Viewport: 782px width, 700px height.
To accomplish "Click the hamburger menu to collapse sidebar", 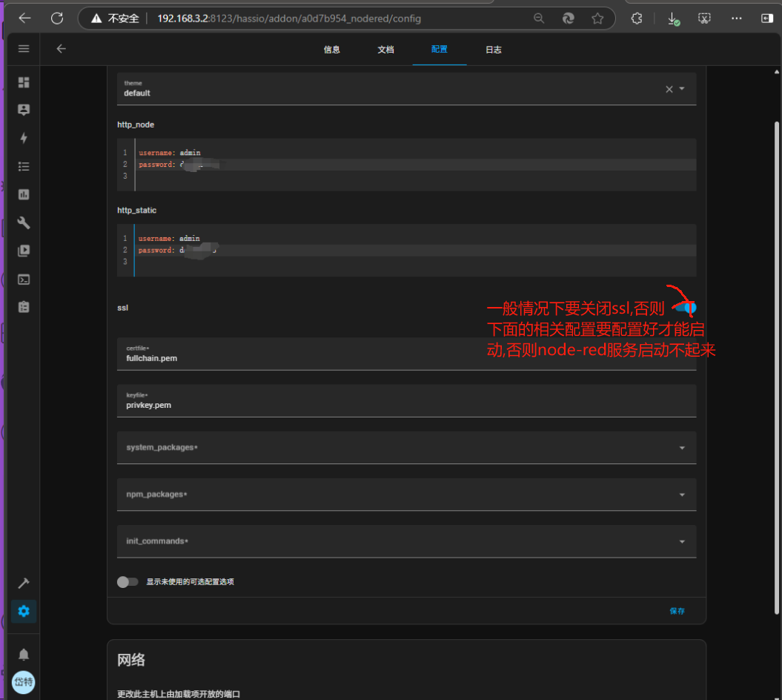I will click(x=24, y=49).
